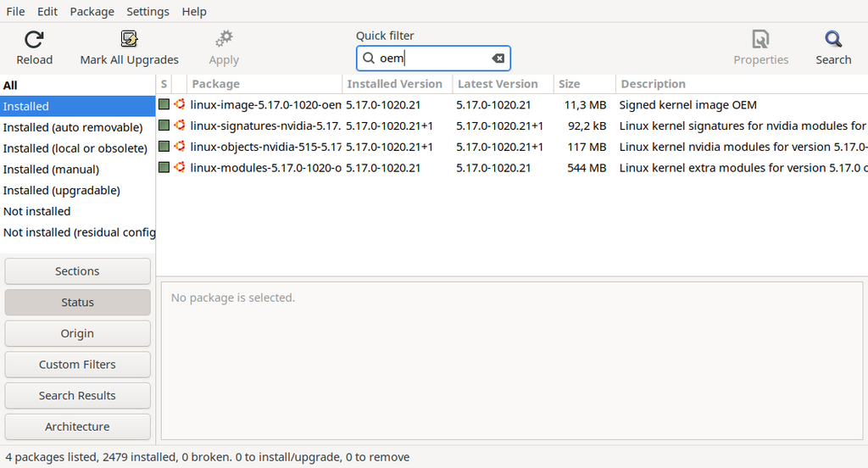Viewport: 868px width, 468px height.
Task: Open the Package menu
Action: pos(92,11)
